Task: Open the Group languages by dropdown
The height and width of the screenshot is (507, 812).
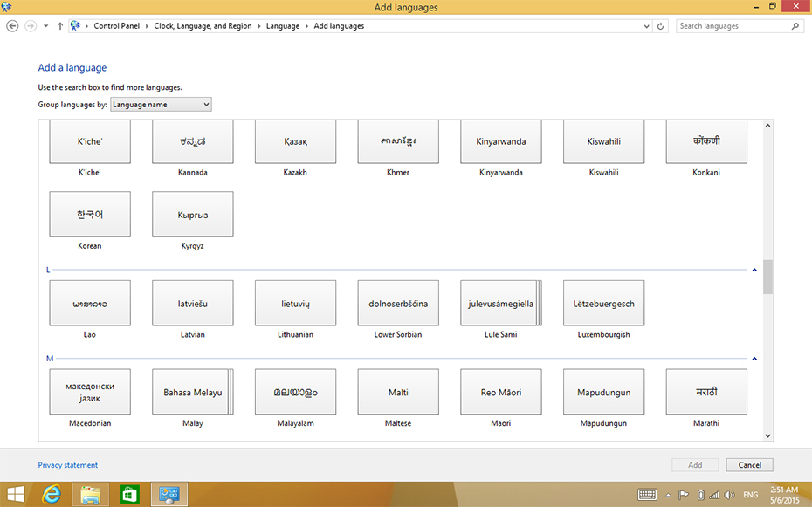Action: click(162, 105)
